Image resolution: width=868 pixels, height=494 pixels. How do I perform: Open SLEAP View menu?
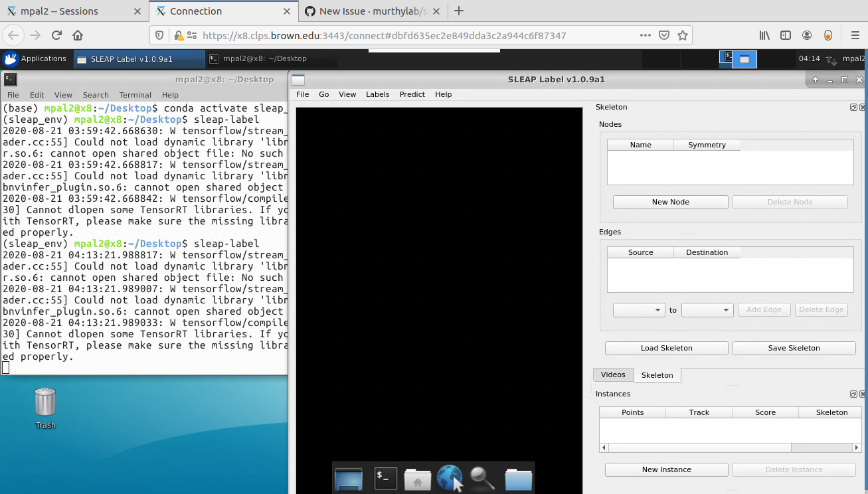tap(347, 94)
